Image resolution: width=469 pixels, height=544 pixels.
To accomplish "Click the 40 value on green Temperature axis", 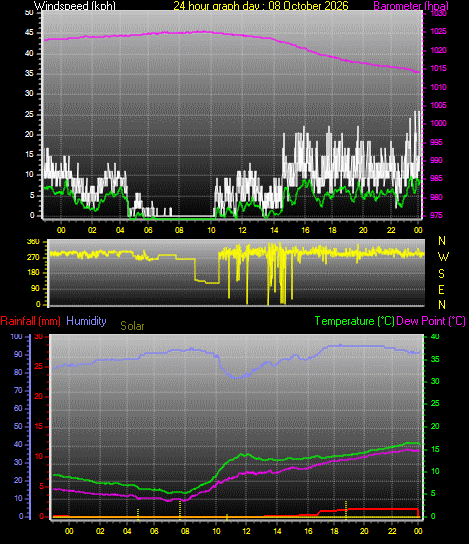I will tap(435, 337).
